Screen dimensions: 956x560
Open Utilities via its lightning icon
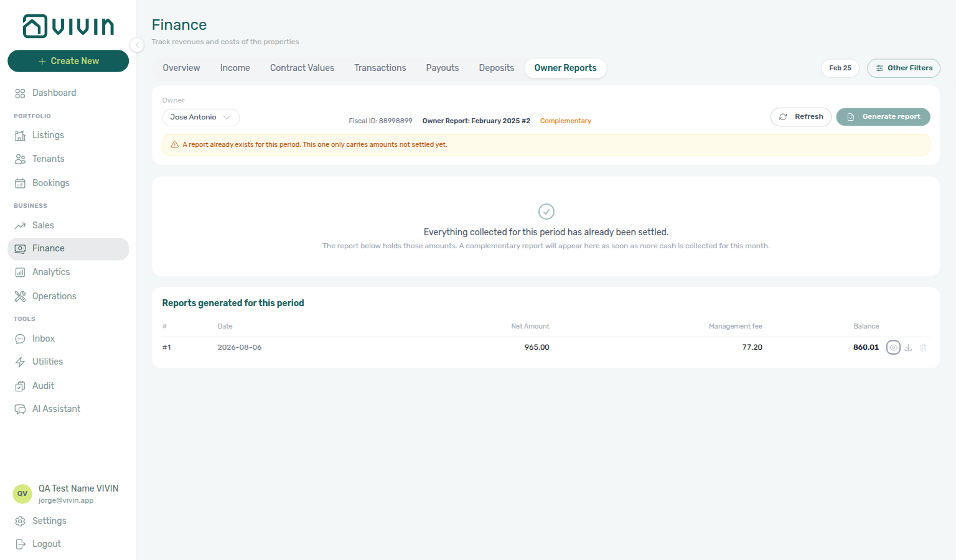[x=20, y=362]
